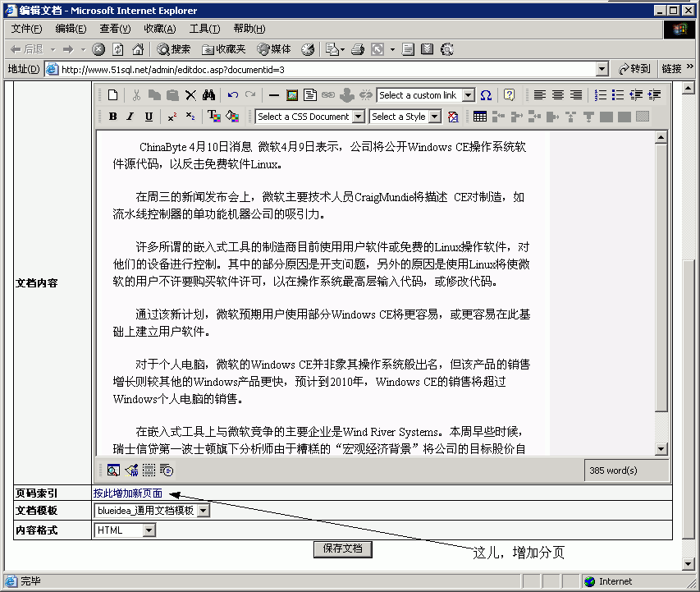Toggle underline formatting
700x592 pixels.
pyautogui.click(x=149, y=117)
